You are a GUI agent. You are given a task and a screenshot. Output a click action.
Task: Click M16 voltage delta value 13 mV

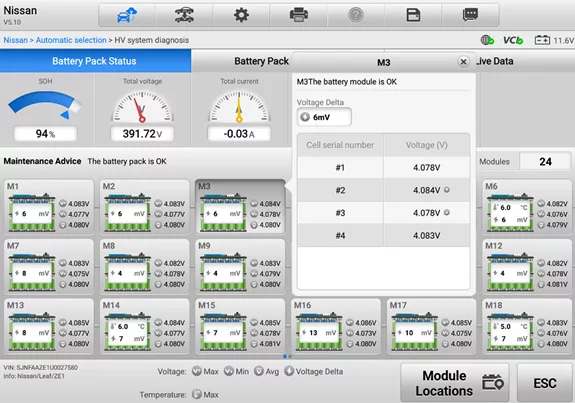[x=319, y=333]
